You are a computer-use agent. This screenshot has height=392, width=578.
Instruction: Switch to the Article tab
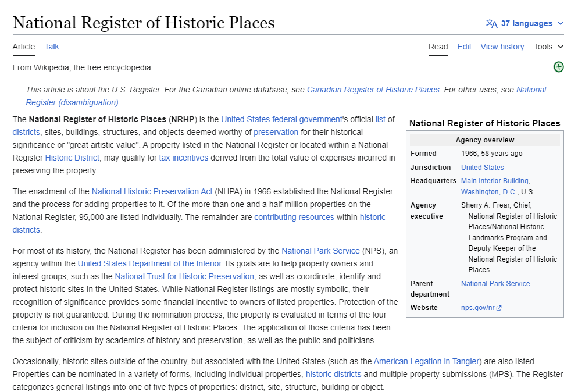[24, 47]
